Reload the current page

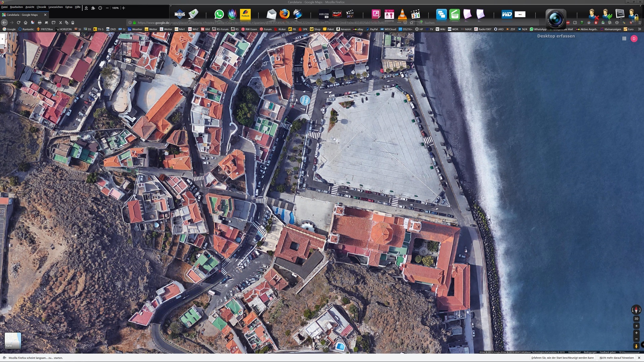click(19, 23)
